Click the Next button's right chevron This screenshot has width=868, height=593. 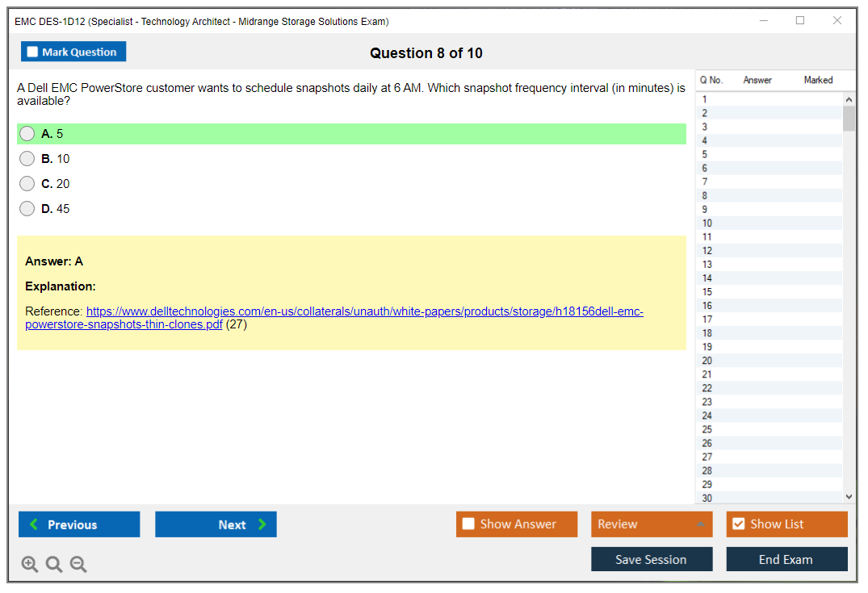[262, 524]
